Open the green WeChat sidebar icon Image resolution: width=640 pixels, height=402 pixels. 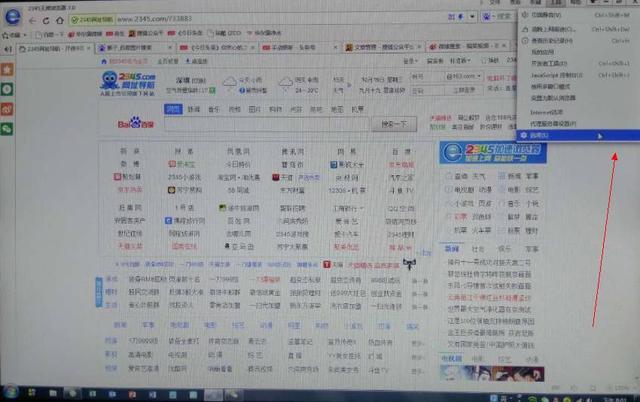tap(7, 129)
